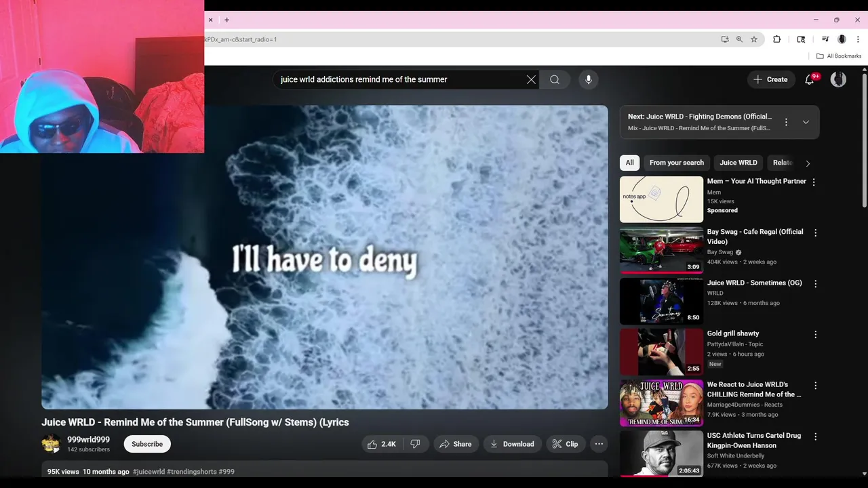Dislike the video with thumbs down
The image size is (868, 488).
(416, 444)
